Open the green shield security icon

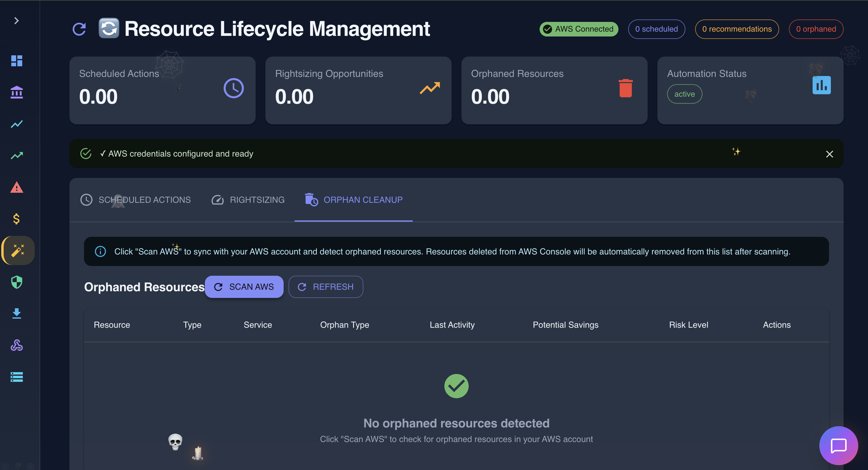pos(16,282)
